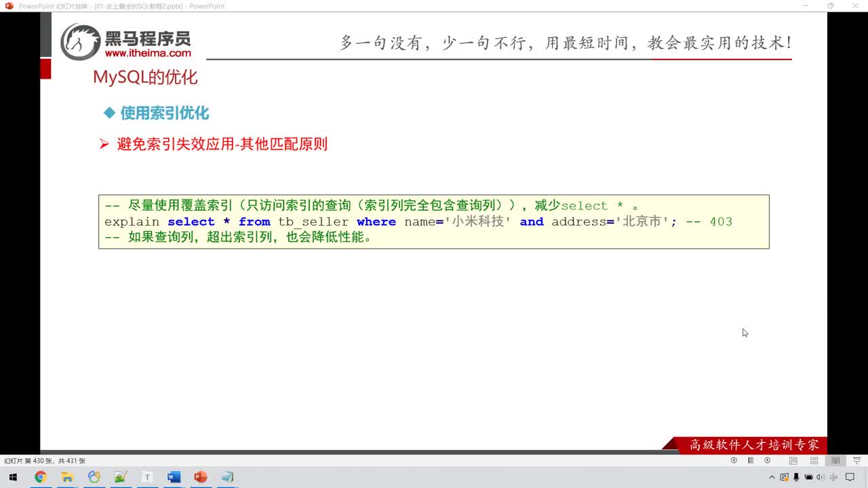Click the red subheading "避免索引失效应用-其他匹配原则"
This screenshot has width=868, height=488.
click(222, 144)
